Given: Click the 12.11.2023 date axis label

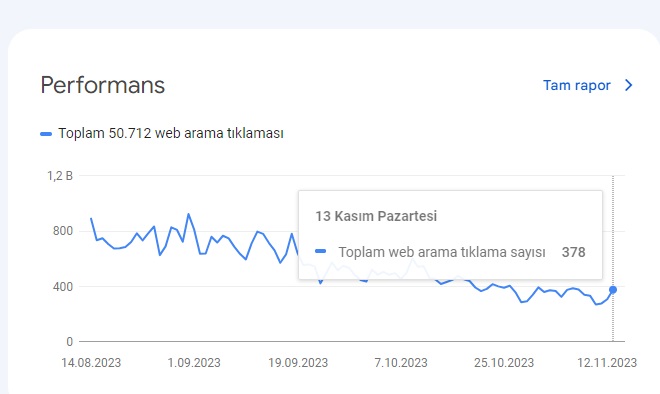Looking at the screenshot, I should pyautogui.click(x=607, y=363).
